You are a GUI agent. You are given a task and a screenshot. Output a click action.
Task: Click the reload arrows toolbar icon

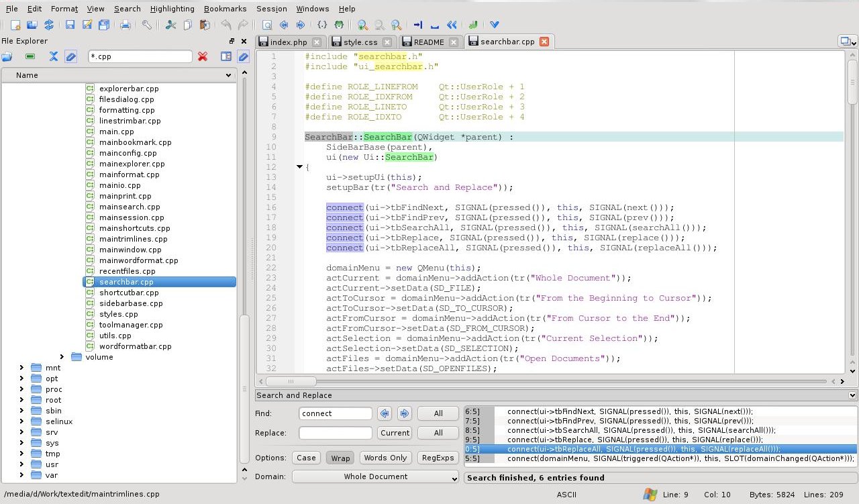tap(49, 25)
